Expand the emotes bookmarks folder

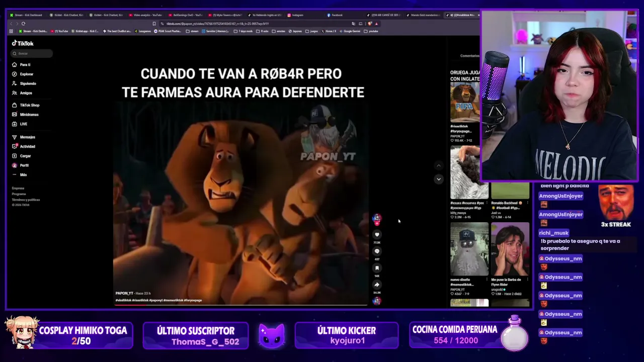coord(279,31)
